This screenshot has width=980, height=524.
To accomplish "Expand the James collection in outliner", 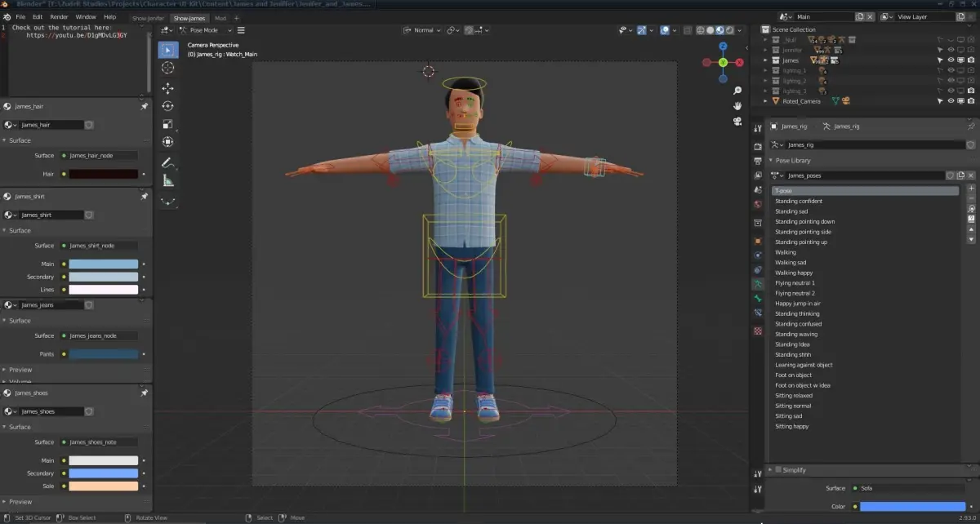I will point(766,60).
